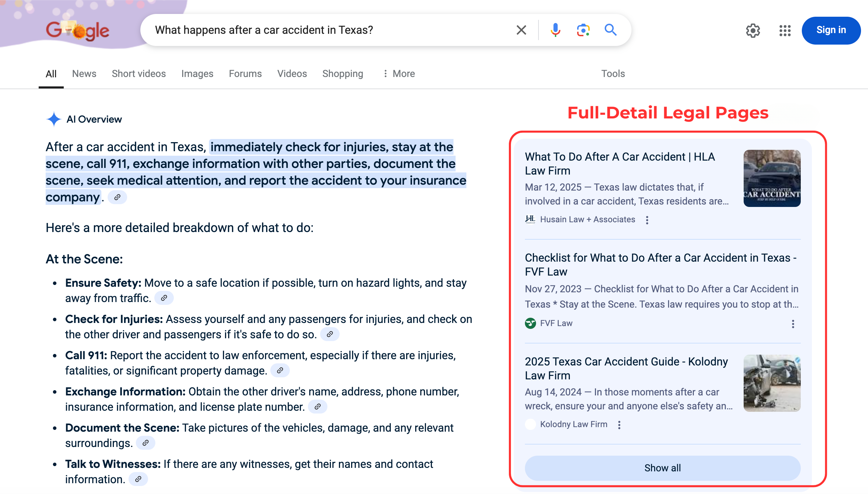
Task: Expand the More search filters menu
Action: tap(399, 74)
